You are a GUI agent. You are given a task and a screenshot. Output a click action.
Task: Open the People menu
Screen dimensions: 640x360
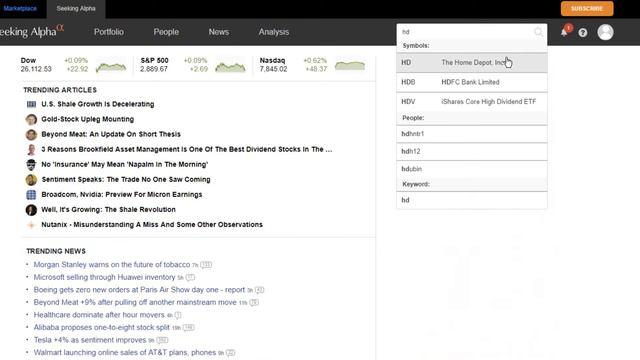click(166, 32)
